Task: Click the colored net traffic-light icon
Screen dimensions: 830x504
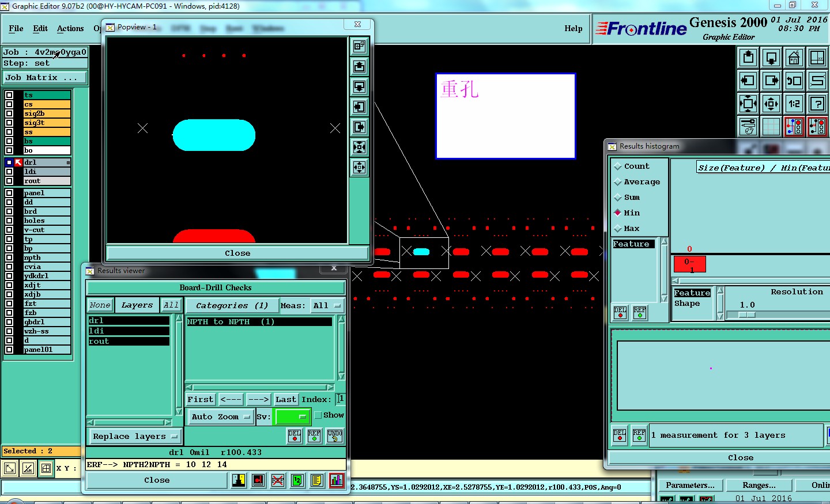Action: pyautogui.click(x=794, y=127)
